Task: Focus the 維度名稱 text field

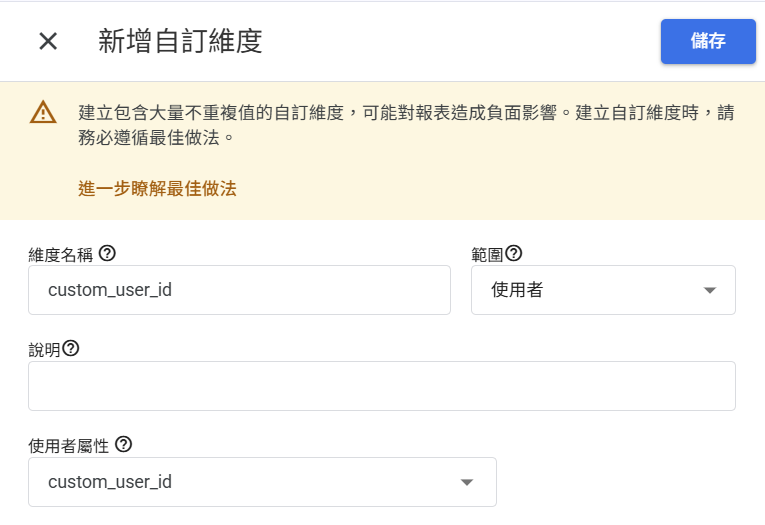Action: tap(239, 290)
